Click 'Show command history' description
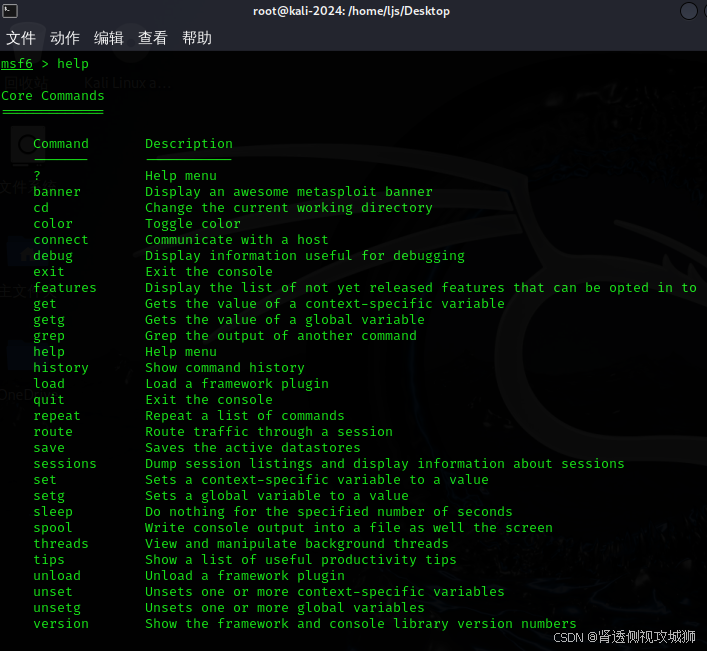The height and width of the screenshot is (651, 707). tap(225, 367)
